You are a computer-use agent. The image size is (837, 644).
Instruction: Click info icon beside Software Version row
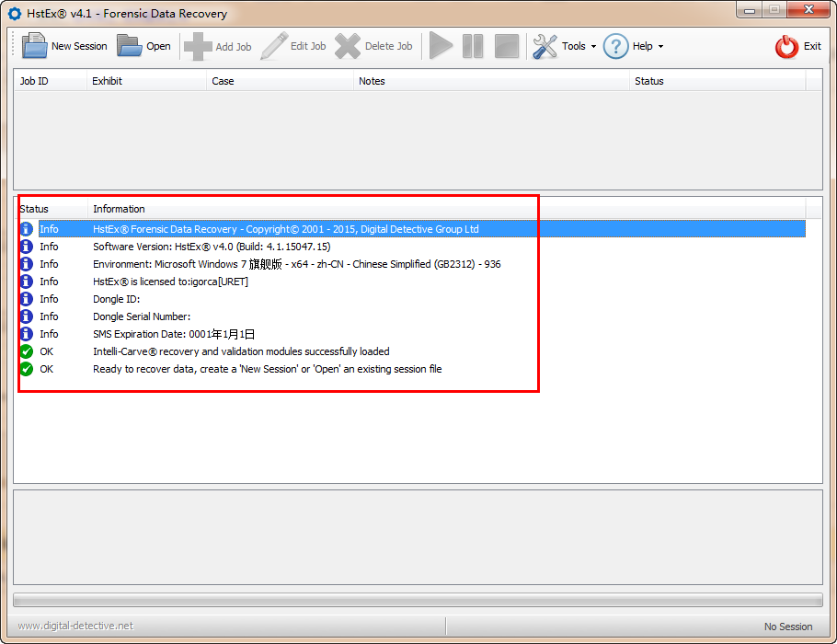26,247
